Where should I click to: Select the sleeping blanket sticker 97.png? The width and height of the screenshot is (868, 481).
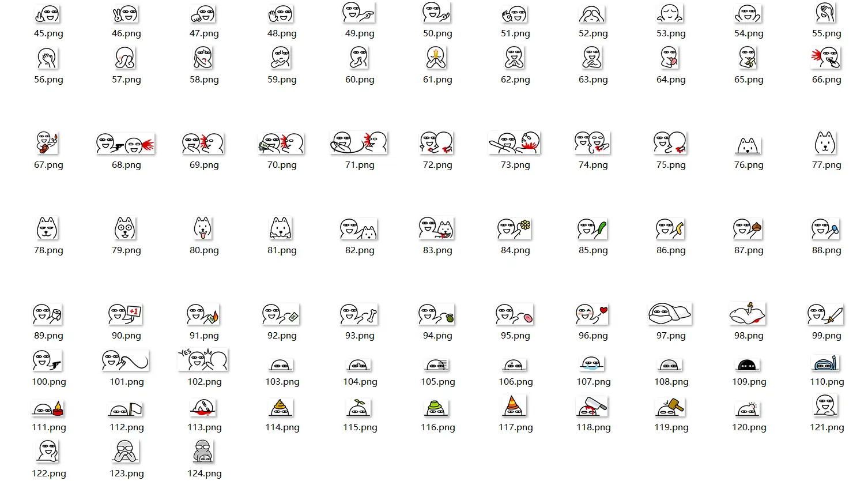click(670, 314)
